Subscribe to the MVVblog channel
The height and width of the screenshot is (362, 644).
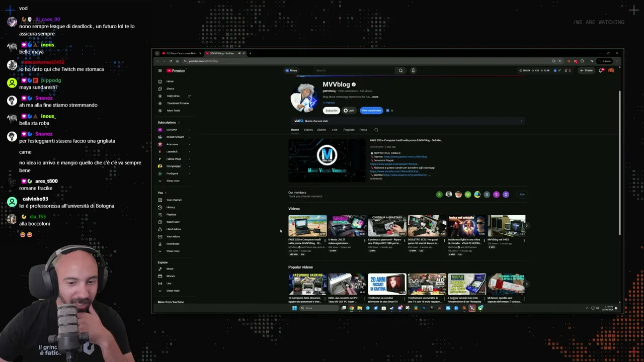[332, 111]
